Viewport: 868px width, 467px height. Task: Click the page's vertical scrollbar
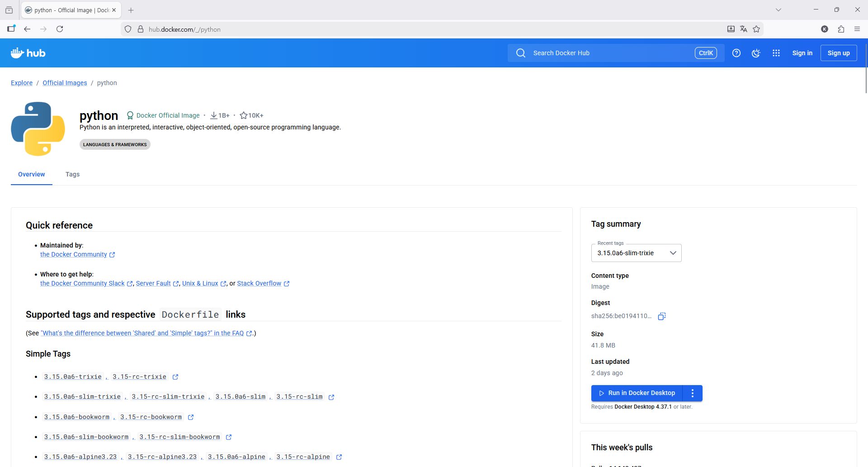point(866,68)
